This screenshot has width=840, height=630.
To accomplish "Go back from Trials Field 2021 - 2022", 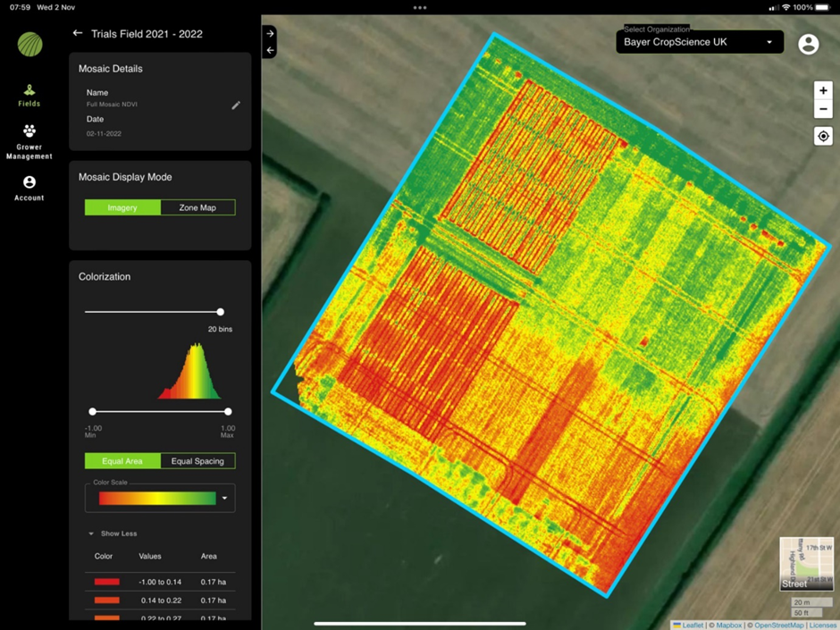I will (x=78, y=33).
